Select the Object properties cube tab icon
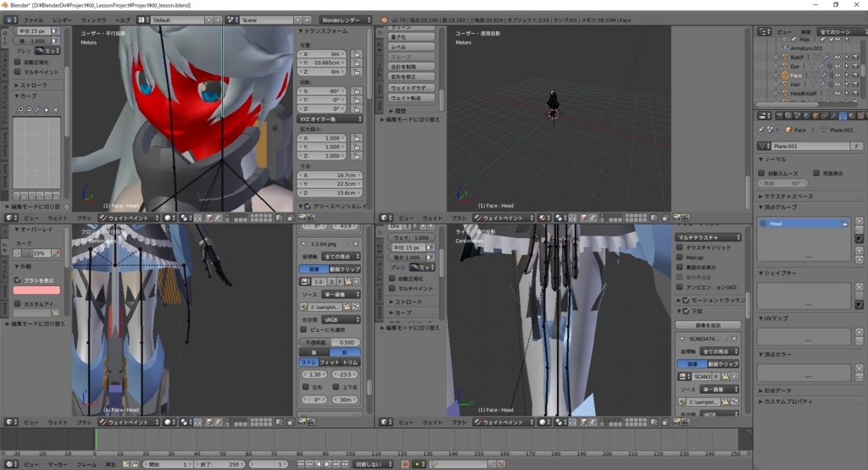 pyautogui.click(x=815, y=116)
